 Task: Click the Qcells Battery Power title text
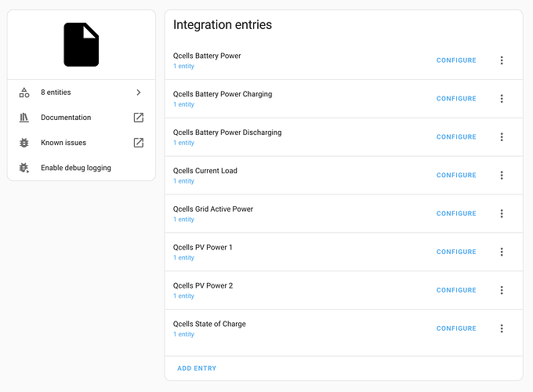coord(207,56)
